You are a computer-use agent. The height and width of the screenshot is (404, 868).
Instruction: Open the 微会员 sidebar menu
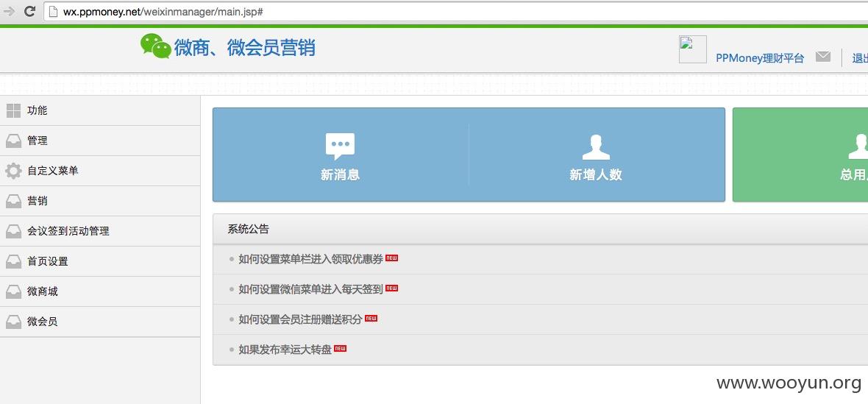pos(100,322)
